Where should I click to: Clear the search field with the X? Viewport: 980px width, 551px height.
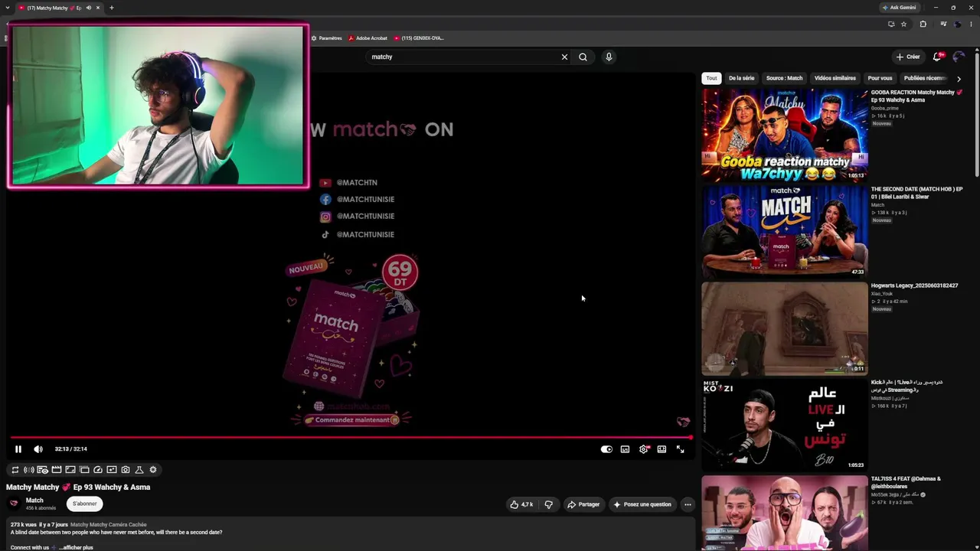point(564,57)
